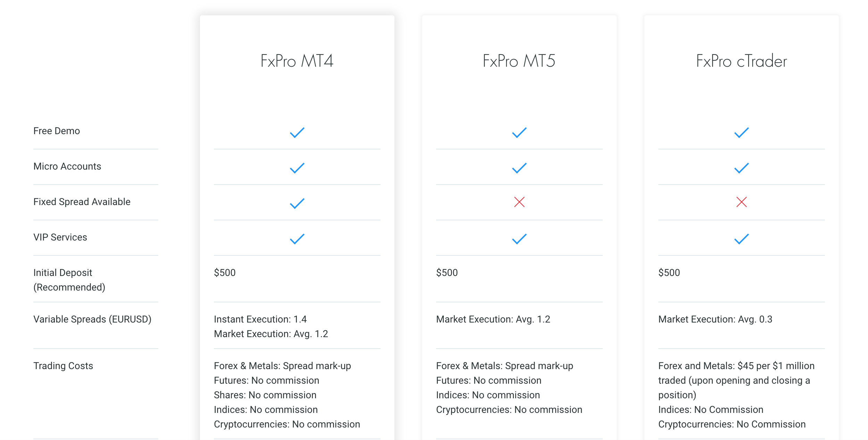Screen dimensions: 868x440
Task: Click the Free Demo checkmark under FxPro cTrader
Action: [742, 132]
